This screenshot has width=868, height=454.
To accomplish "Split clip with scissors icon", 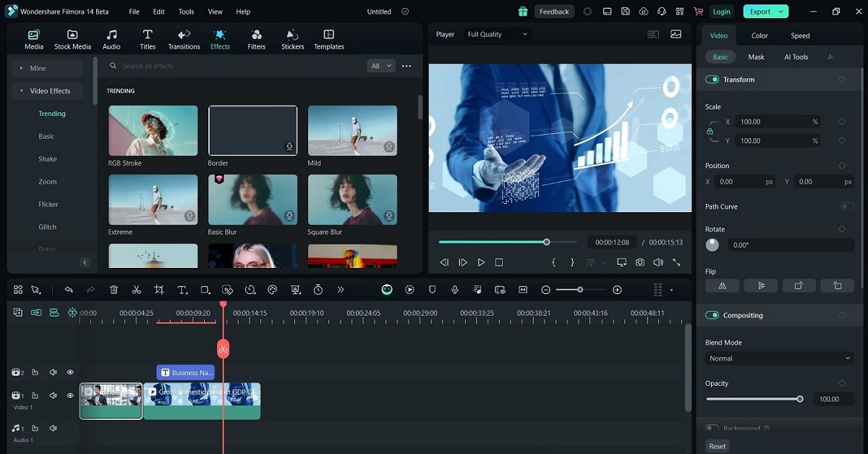I will click(136, 290).
